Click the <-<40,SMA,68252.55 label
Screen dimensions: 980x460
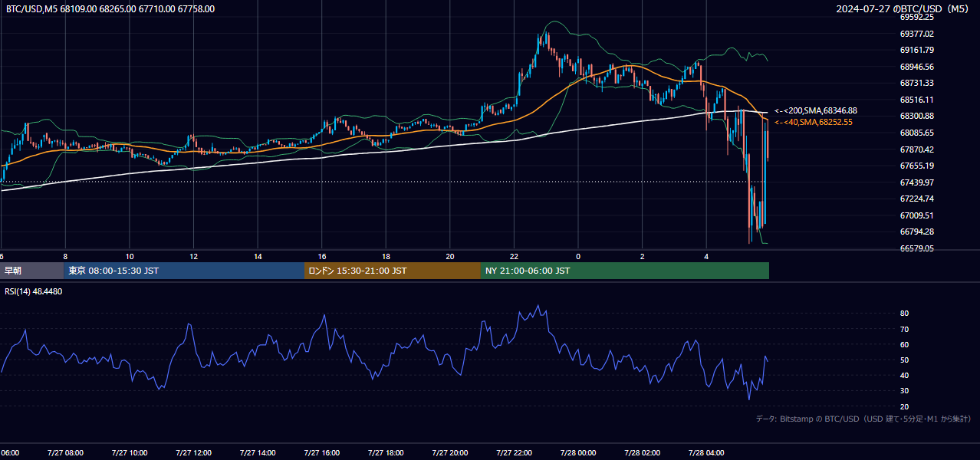(813, 122)
